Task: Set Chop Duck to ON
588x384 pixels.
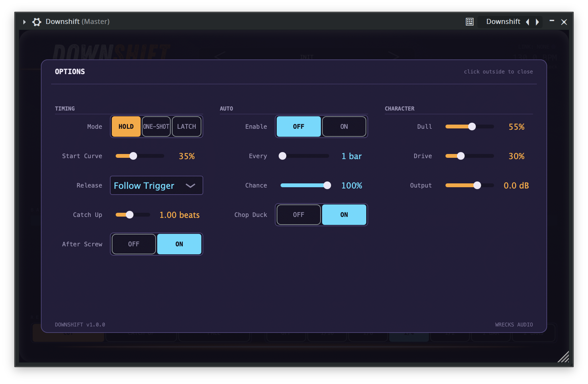Action: tap(344, 215)
